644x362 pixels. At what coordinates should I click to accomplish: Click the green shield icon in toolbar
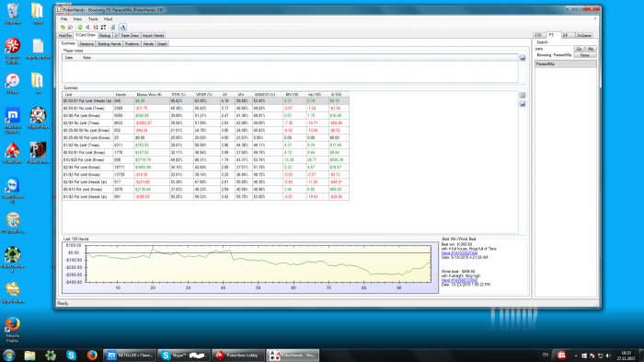(80, 27)
